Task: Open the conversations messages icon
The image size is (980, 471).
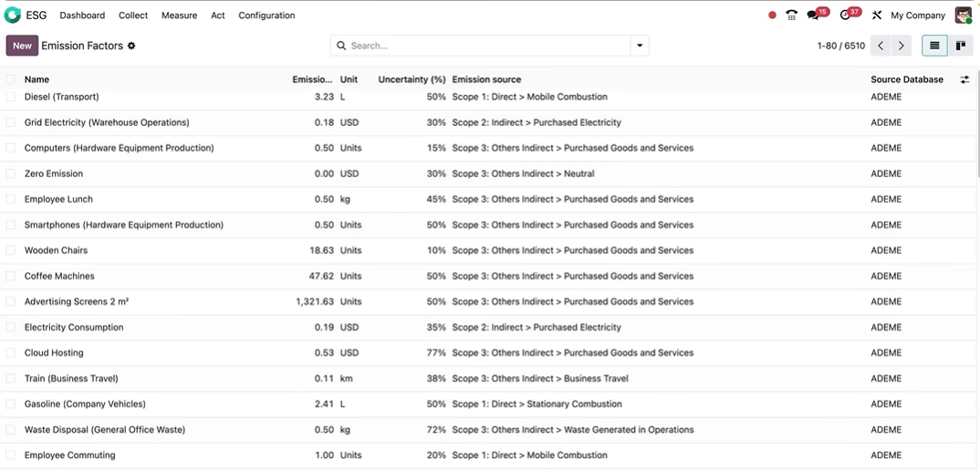Action: pyautogui.click(x=813, y=16)
